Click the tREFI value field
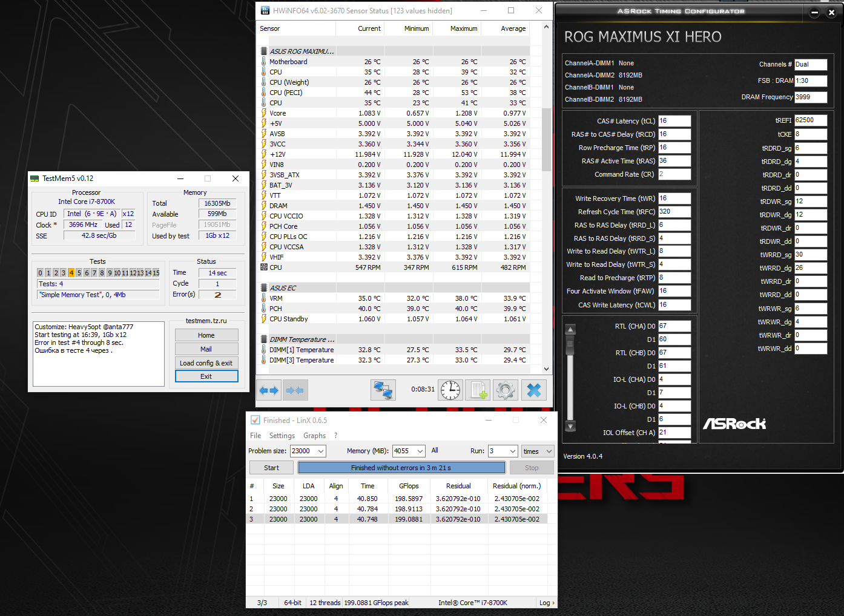Screen dimensions: 844x616 point(811,120)
